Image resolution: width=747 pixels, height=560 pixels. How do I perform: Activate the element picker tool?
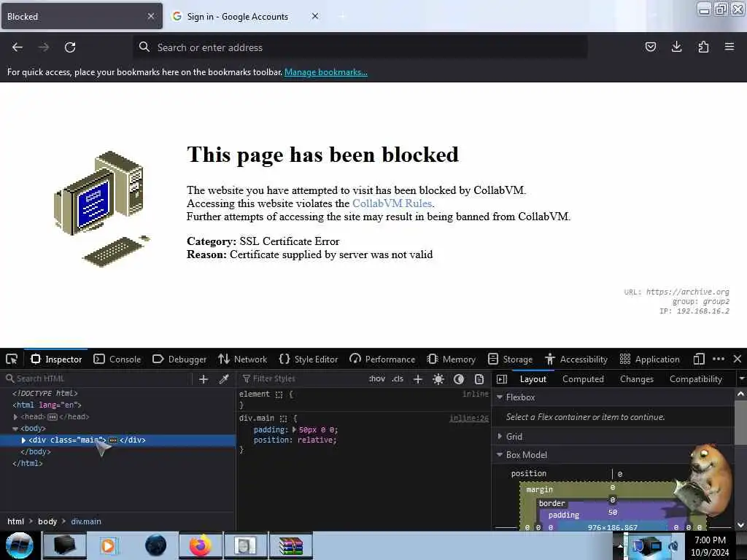(x=12, y=359)
